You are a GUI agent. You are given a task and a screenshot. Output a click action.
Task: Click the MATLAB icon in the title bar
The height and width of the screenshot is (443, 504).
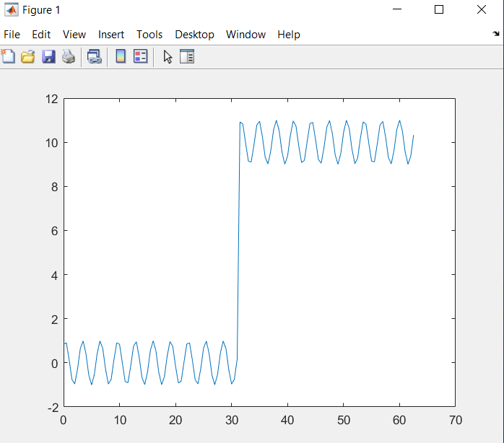[12, 10]
